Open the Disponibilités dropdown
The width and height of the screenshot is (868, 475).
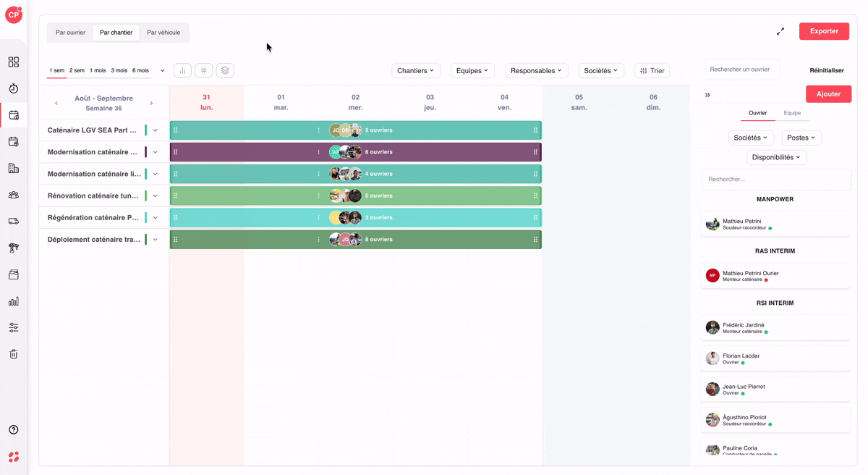point(777,157)
